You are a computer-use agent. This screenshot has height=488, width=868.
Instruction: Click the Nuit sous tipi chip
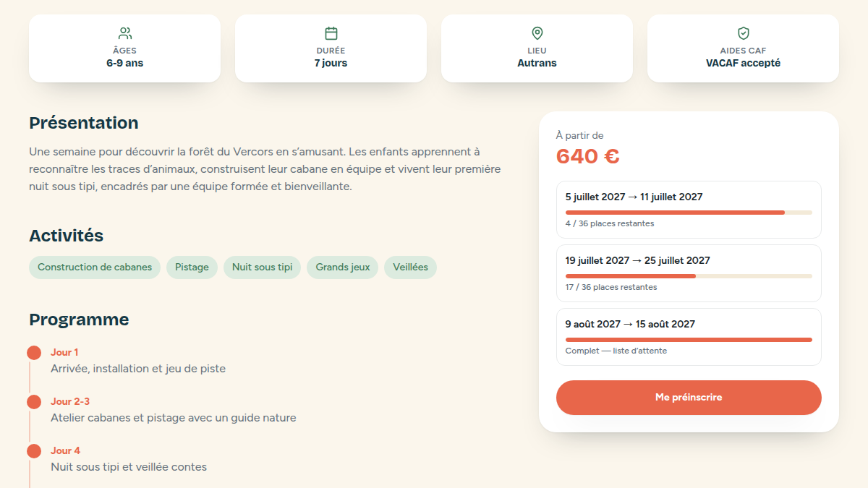coord(262,267)
